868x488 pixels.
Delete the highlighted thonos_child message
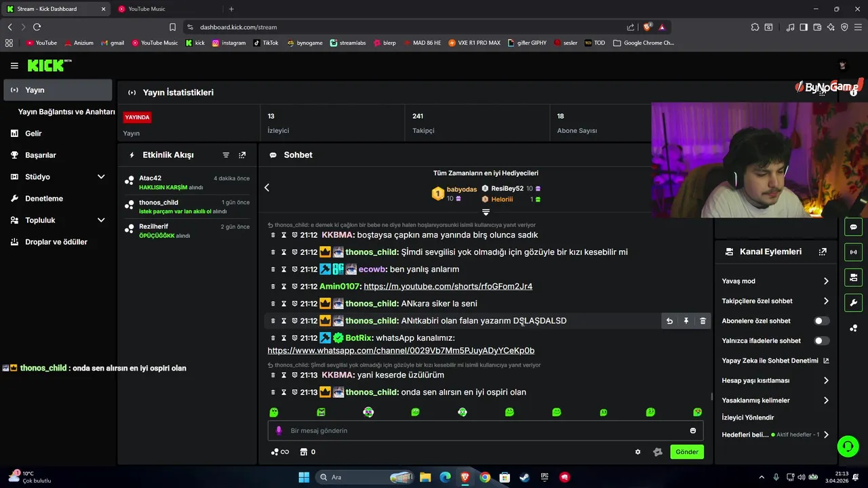pyautogui.click(x=703, y=321)
